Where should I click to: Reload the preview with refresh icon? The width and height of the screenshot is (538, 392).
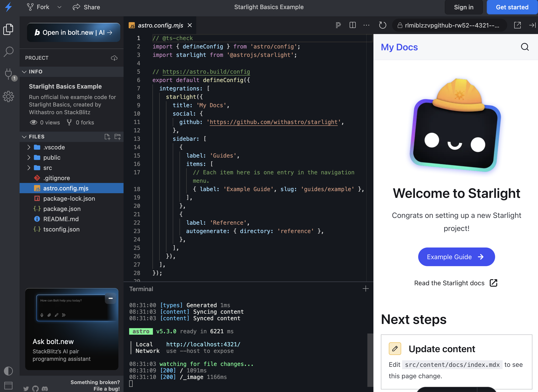383,25
